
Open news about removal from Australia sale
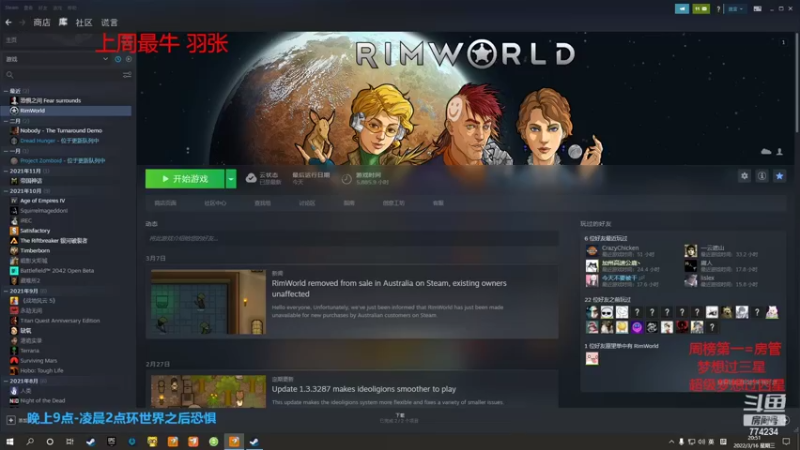(389, 288)
